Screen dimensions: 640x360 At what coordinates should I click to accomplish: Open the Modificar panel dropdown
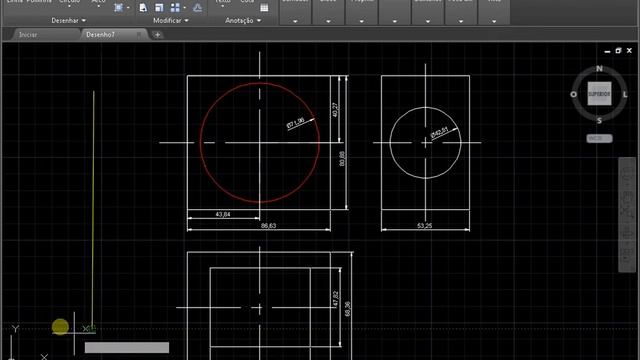(x=171, y=20)
